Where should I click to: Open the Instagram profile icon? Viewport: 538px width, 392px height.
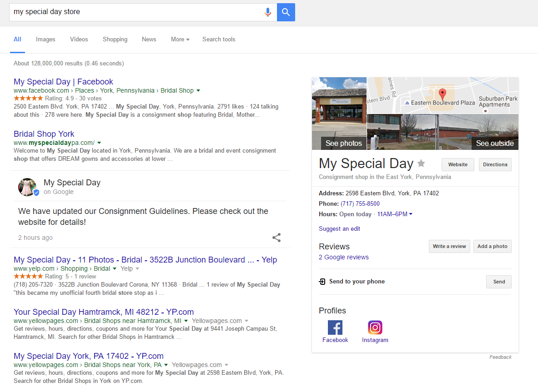tap(375, 327)
